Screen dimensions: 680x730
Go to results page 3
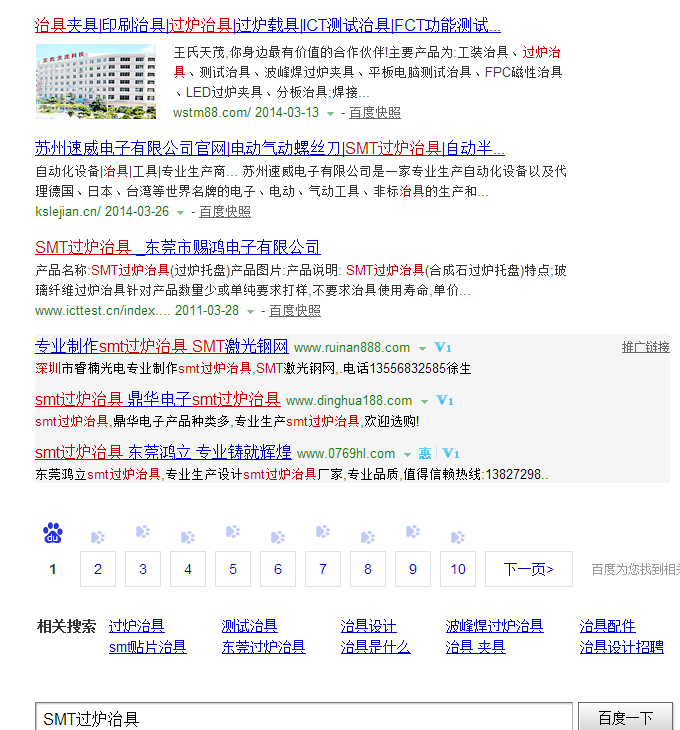coord(143,569)
